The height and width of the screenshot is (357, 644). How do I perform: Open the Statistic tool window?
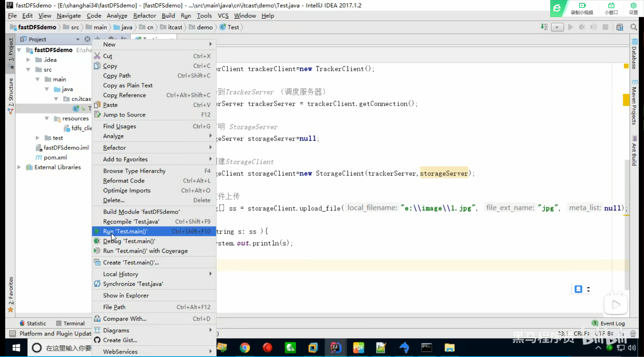click(33, 323)
